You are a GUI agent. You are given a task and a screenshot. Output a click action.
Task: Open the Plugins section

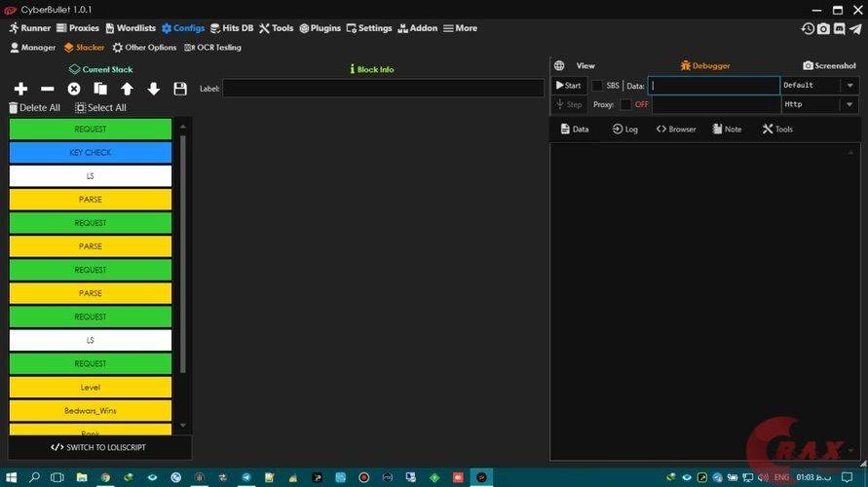pos(320,28)
